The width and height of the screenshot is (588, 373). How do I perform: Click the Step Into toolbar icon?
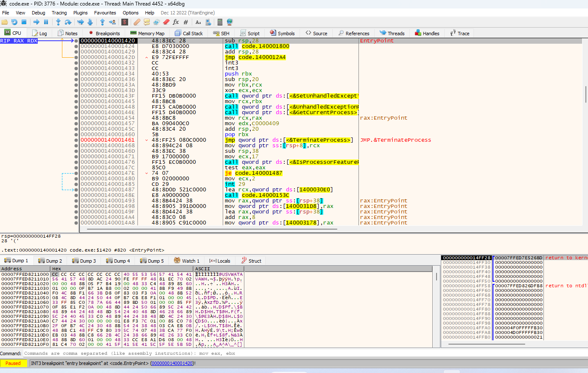(58, 22)
